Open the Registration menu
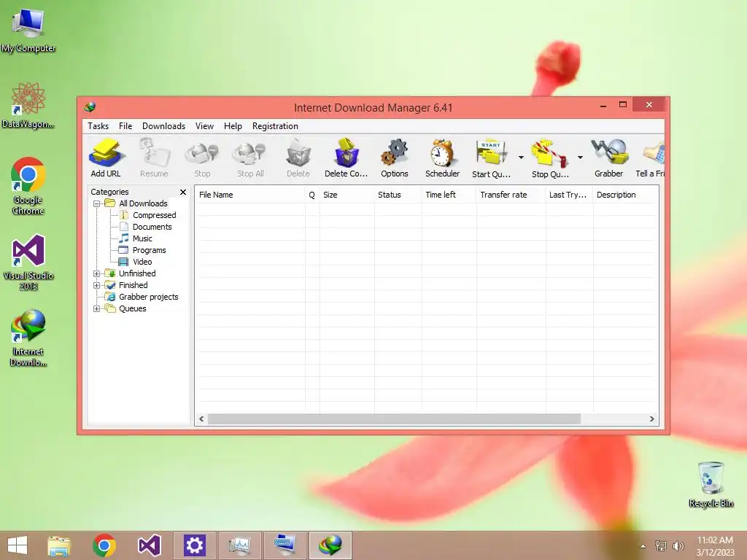This screenshot has width=747, height=560. point(275,126)
